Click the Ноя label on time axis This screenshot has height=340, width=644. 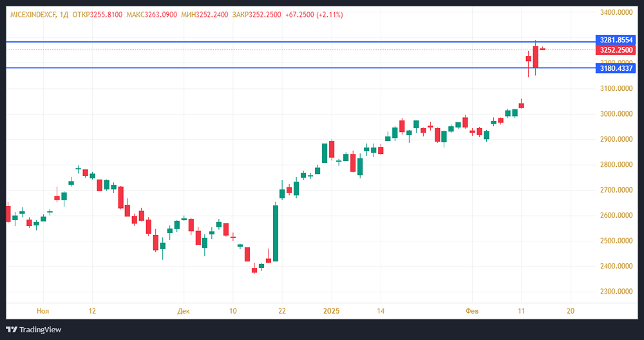43,311
